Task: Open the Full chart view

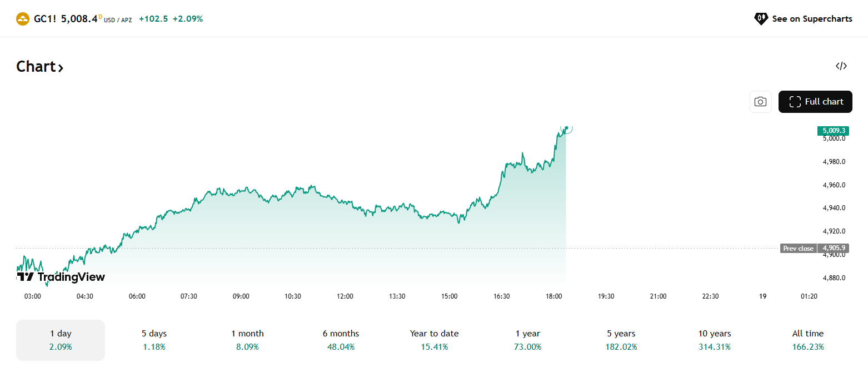Action: click(815, 102)
